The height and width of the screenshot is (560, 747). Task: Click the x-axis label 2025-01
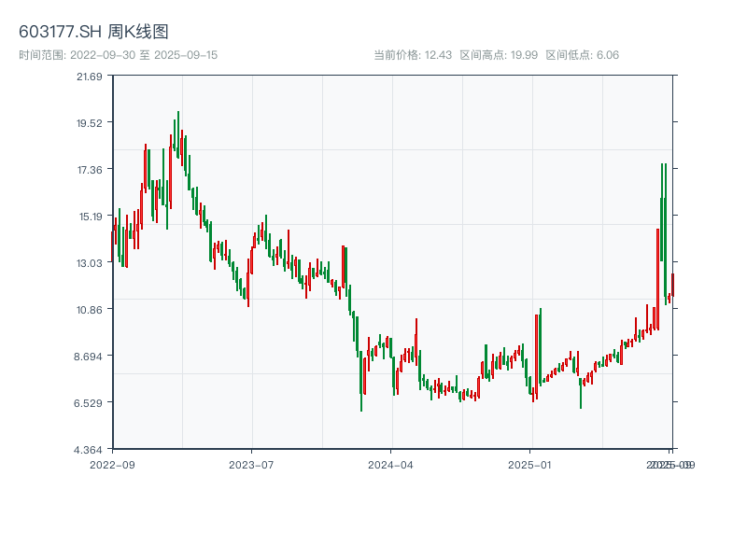pyautogui.click(x=529, y=465)
